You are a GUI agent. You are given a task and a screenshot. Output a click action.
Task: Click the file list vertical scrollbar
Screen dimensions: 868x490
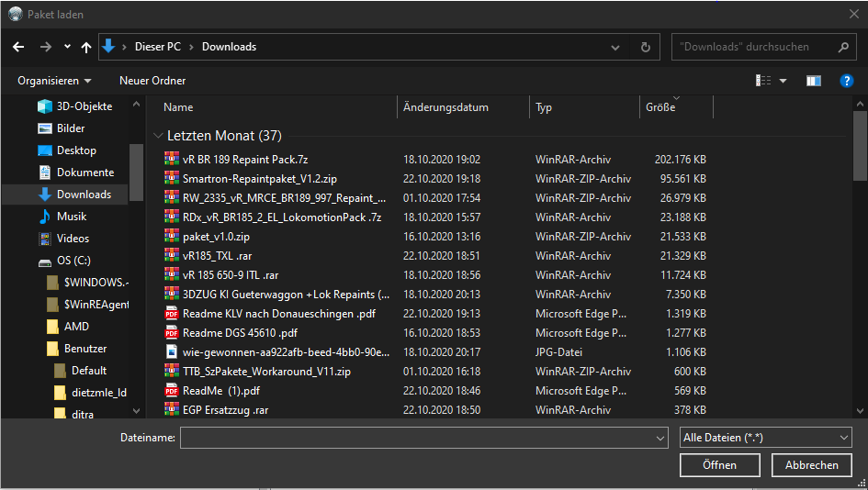(860, 147)
